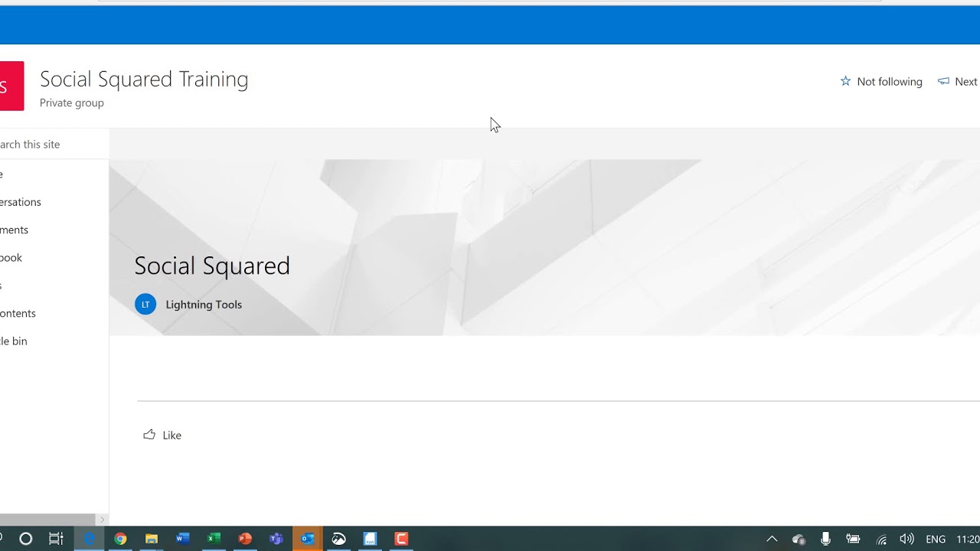
Task: Open File Explorer from the taskbar
Action: [x=152, y=539]
